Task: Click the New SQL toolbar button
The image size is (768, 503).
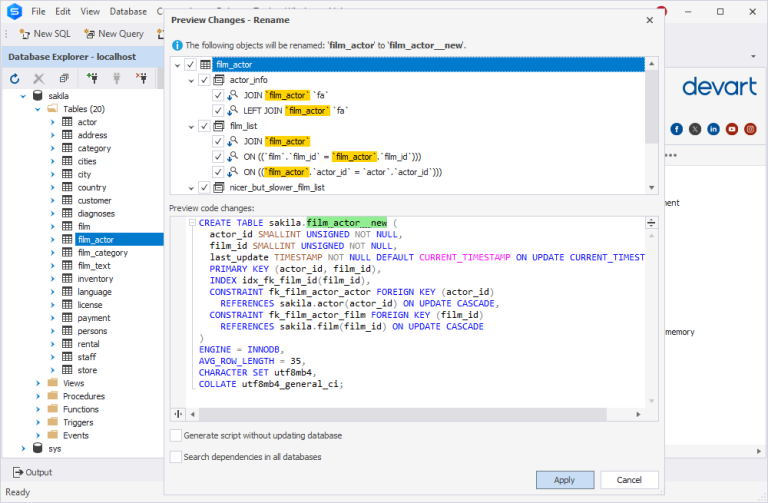Action: (x=43, y=34)
